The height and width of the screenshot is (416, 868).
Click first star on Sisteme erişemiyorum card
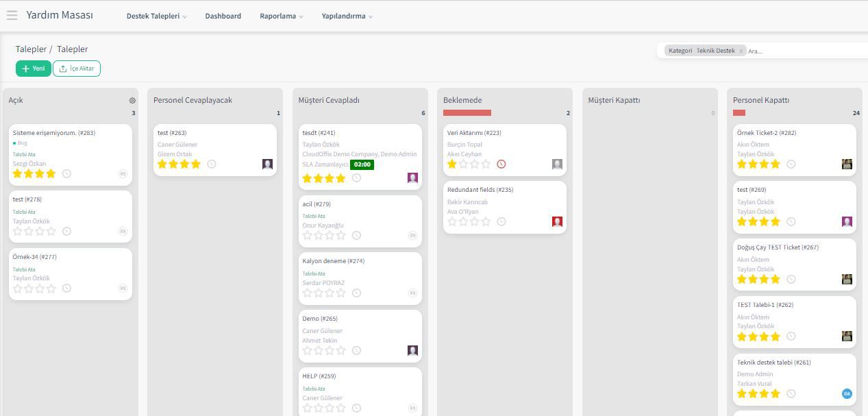18,174
